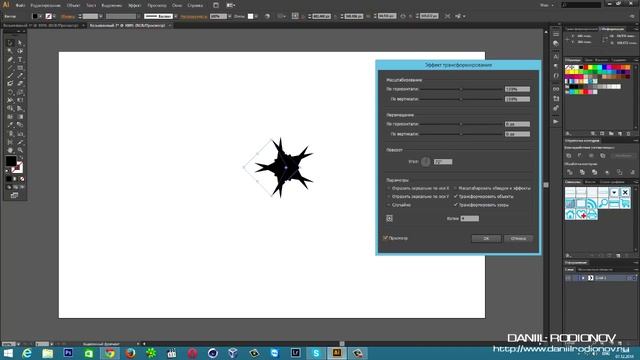
Task: Select the Pen tool
Action: (10, 60)
